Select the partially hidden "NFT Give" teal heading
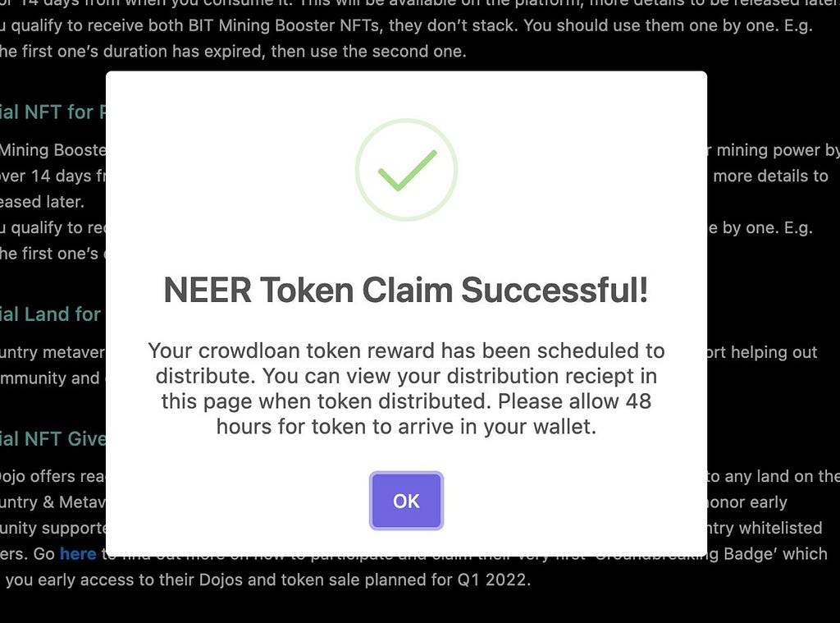 click(57, 438)
